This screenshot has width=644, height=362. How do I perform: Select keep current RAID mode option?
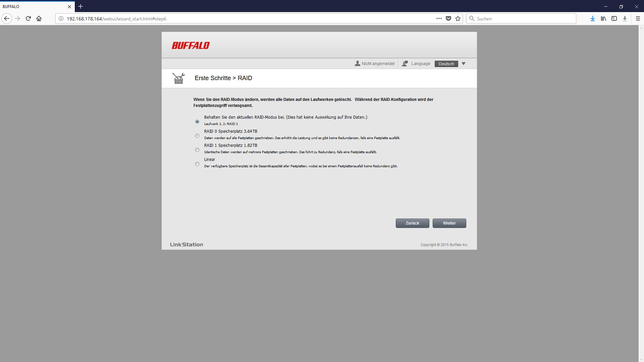[197, 122]
